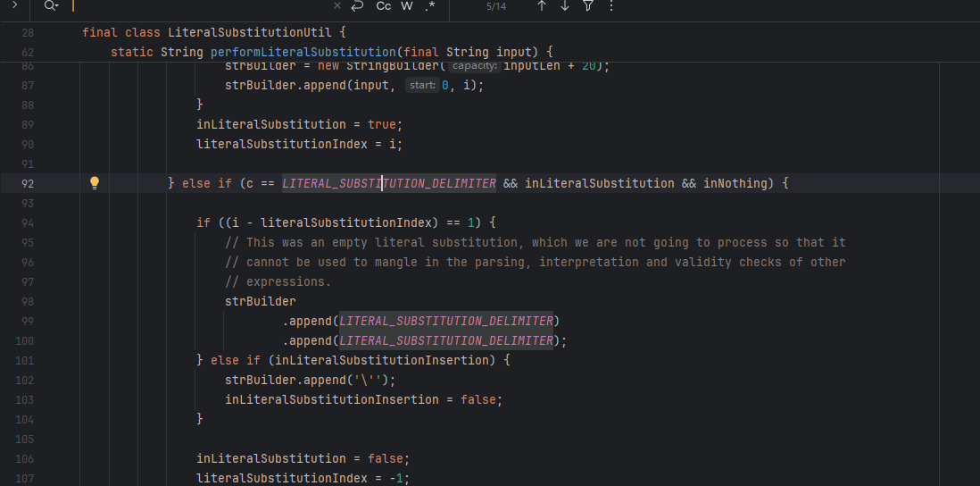This screenshot has height=486, width=980.
Task: Click LITERAL_SUBSTITUTION_DELIMITER on line 99
Action: point(446,321)
